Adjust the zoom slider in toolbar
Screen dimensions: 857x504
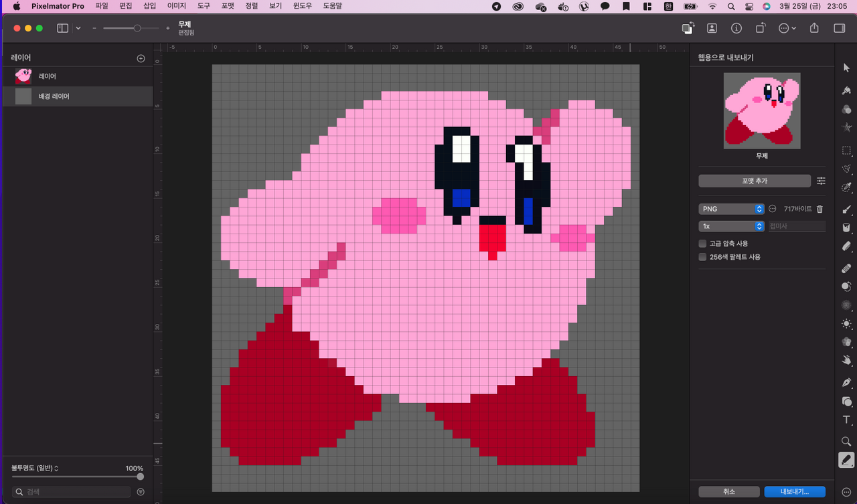(x=137, y=28)
